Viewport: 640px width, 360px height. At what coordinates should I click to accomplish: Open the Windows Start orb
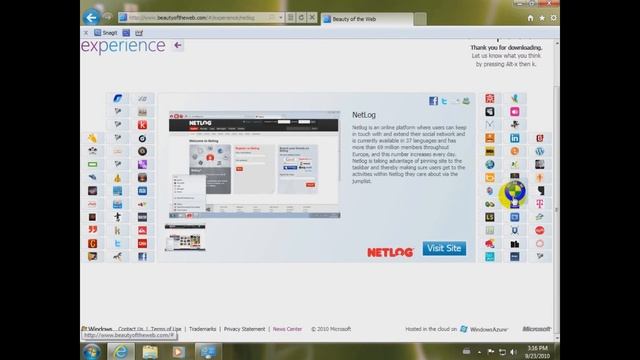tap(92, 351)
